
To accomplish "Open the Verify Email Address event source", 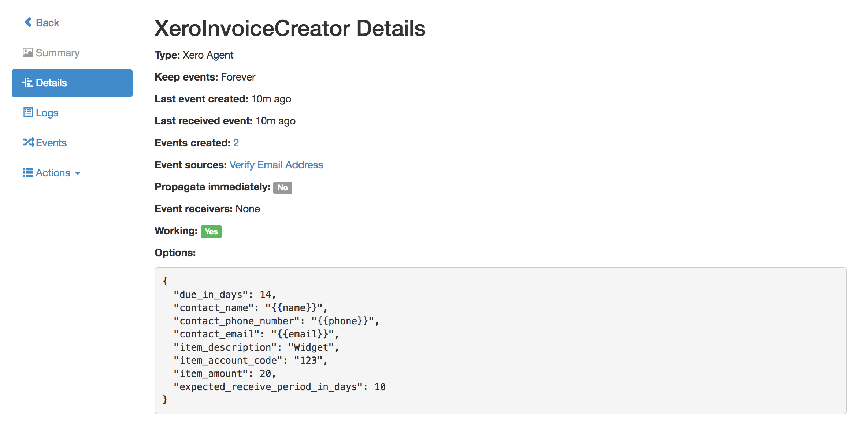I will pyautogui.click(x=276, y=165).
